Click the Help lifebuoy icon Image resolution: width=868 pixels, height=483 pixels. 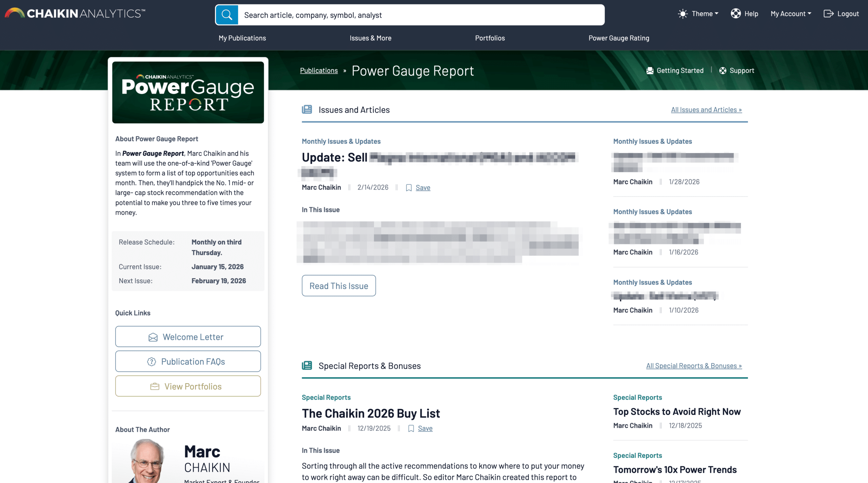pos(735,14)
